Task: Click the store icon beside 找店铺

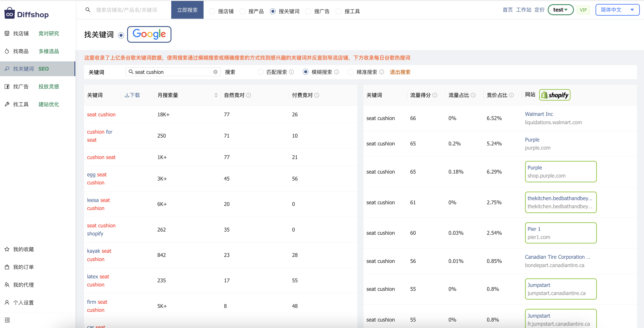Action: [7, 33]
